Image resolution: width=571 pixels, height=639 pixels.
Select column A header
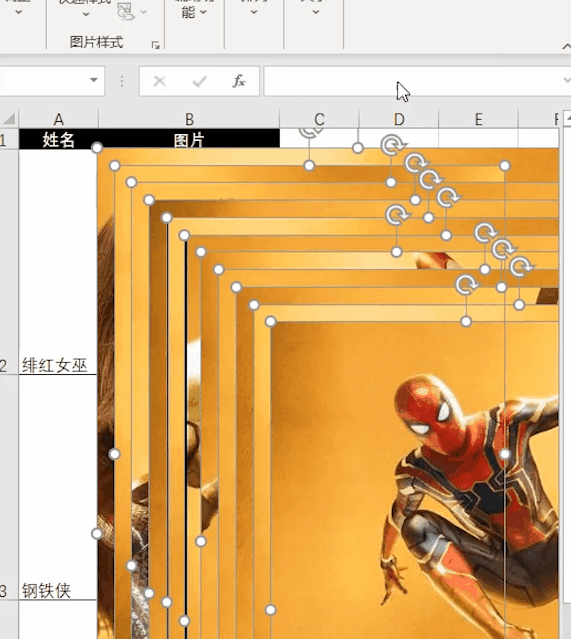coord(59,119)
